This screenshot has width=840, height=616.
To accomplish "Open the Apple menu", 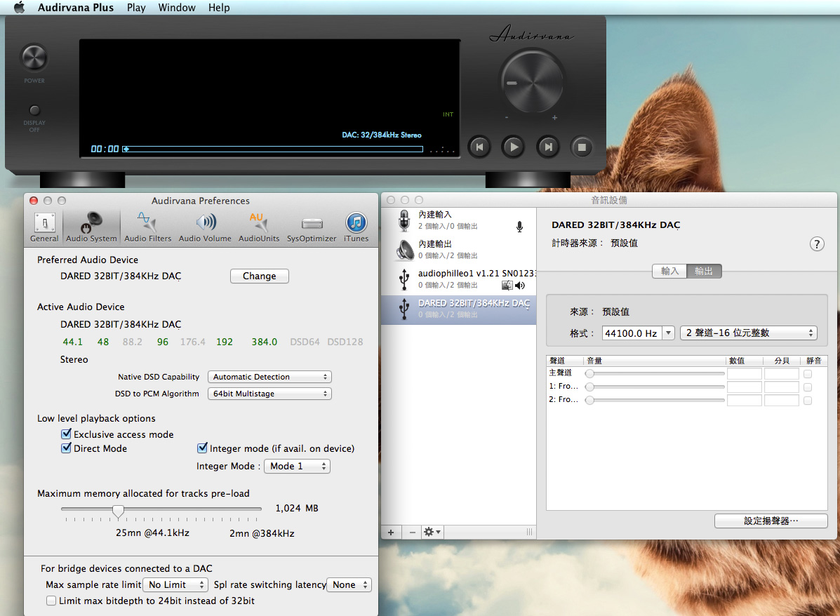I will [x=19, y=8].
